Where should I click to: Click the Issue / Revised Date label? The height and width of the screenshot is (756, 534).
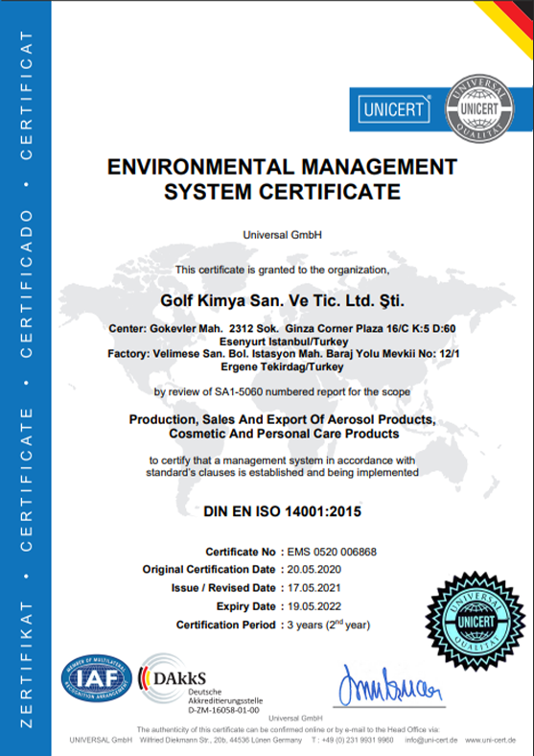(223, 588)
